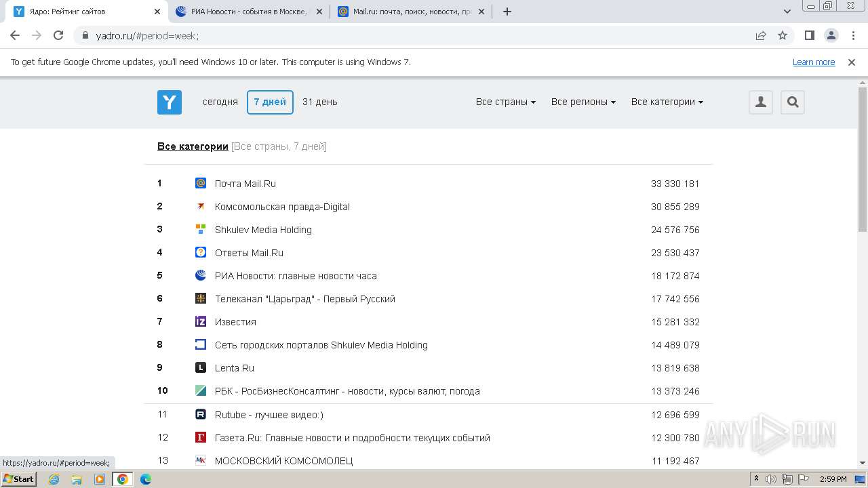Switch to the Mail.ru tab
868x488 pixels.
(x=411, y=12)
